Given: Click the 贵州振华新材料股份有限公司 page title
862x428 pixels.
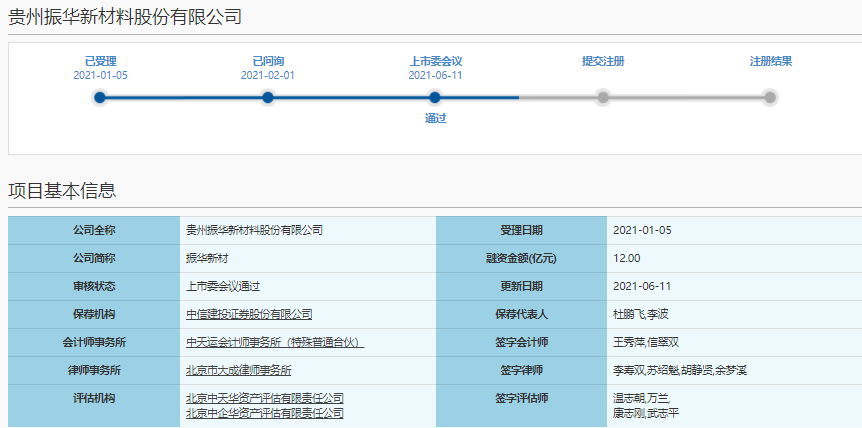Looking at the screenshot, I should coord(125,17).
